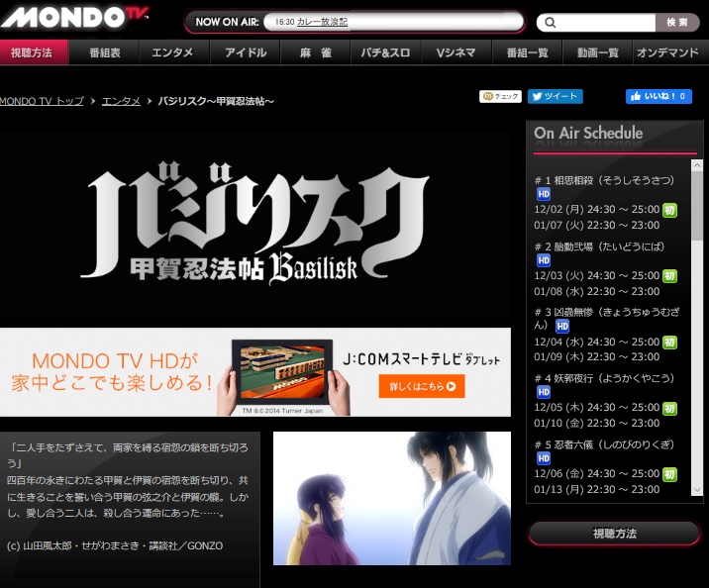Click episode title # 1 相思相殺
The width and height of the screenshot is (709, 588).
pos(605,180)
